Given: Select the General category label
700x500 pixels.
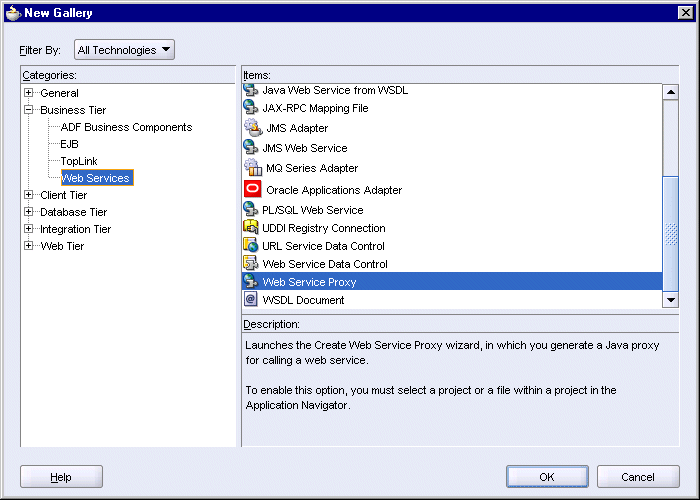Looking at the screenshot, I should point(59,93).
